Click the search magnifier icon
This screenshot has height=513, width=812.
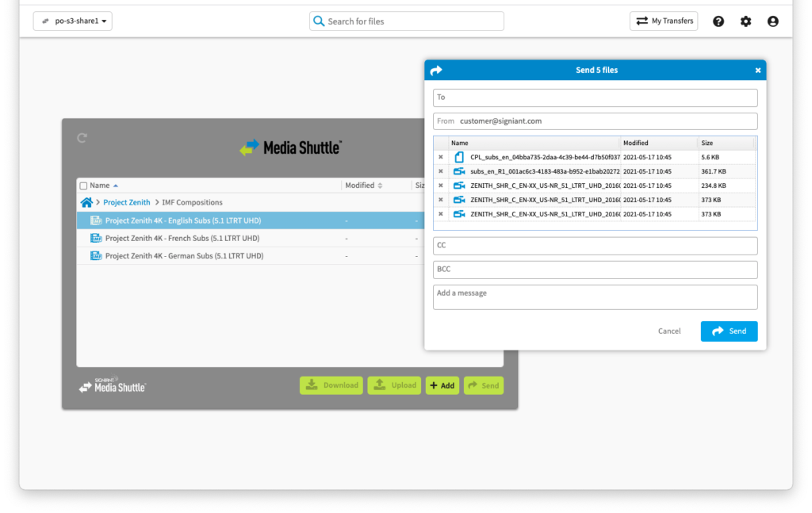pyautogui.click(x=319, y=21)
